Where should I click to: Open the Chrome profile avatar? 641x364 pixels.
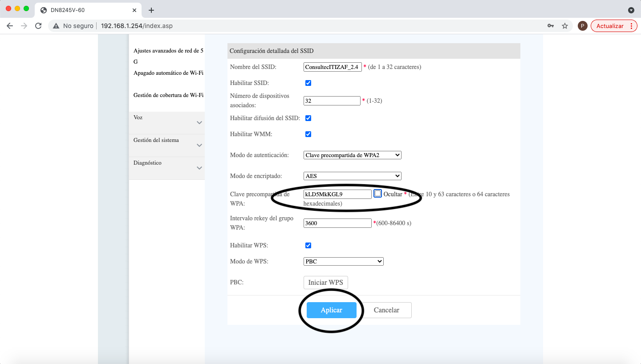pyautogui.click(x=582, y=26)
